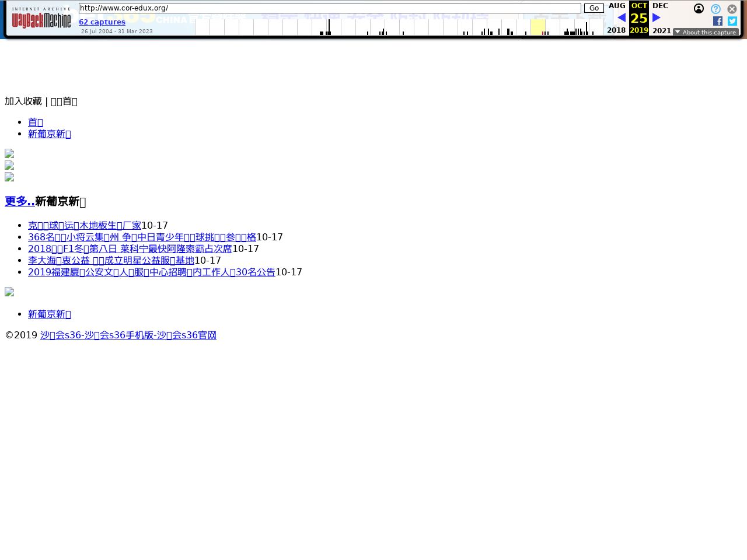Open the 李大海 charity article link
Screen dimensions: 747x560
(111, 261)
